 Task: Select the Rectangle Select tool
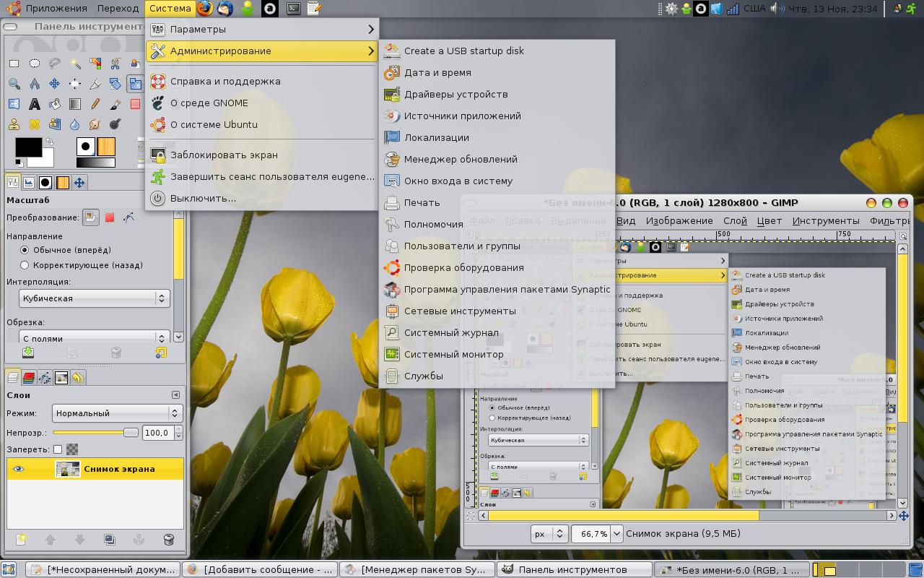click(x=14, y=64)
